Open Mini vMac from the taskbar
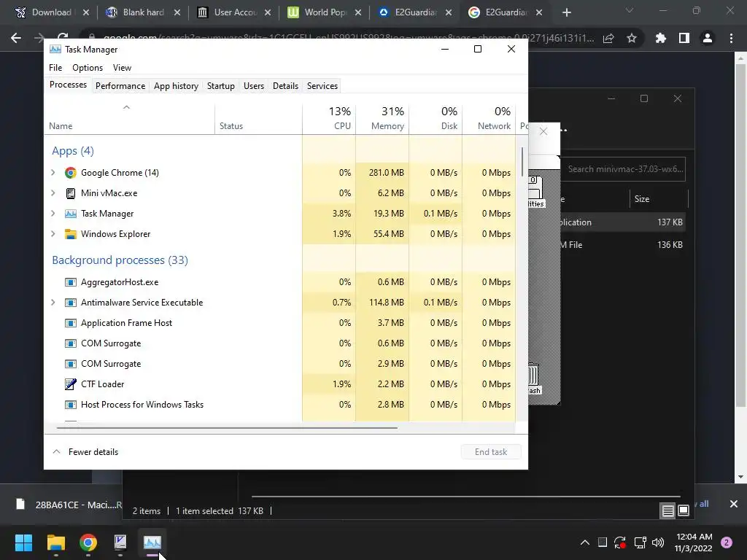The image size is (747, 560). 120,542
